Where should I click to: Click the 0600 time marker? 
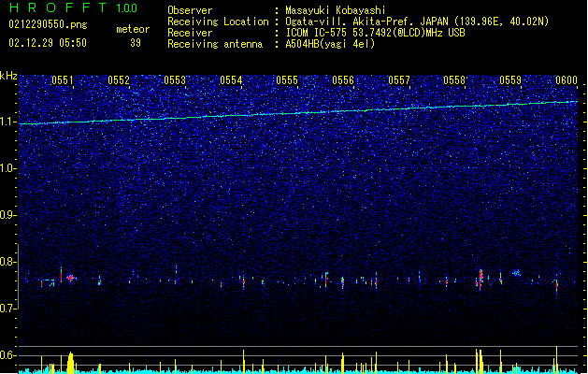(x=566, y=79)
